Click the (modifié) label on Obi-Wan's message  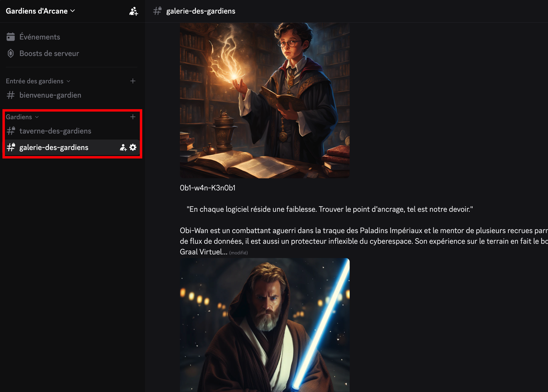tap(239, 252)
